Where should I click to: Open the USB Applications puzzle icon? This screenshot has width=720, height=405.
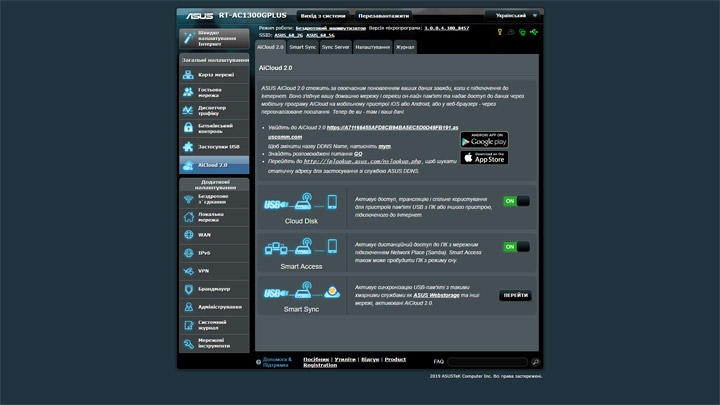pyautogui.click(x=188, y=147)
